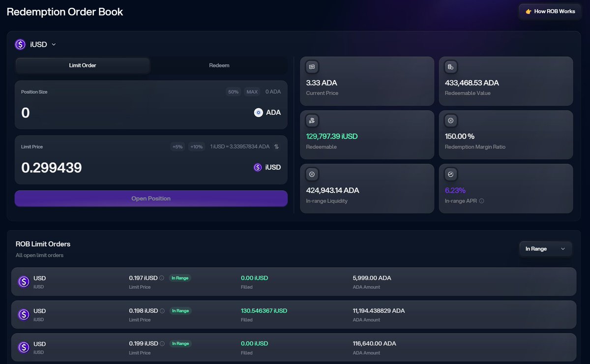Viewport: 590px width, 364px height.
Task: Click the iUSD coin logo at the top
Action: click(20, 44)
